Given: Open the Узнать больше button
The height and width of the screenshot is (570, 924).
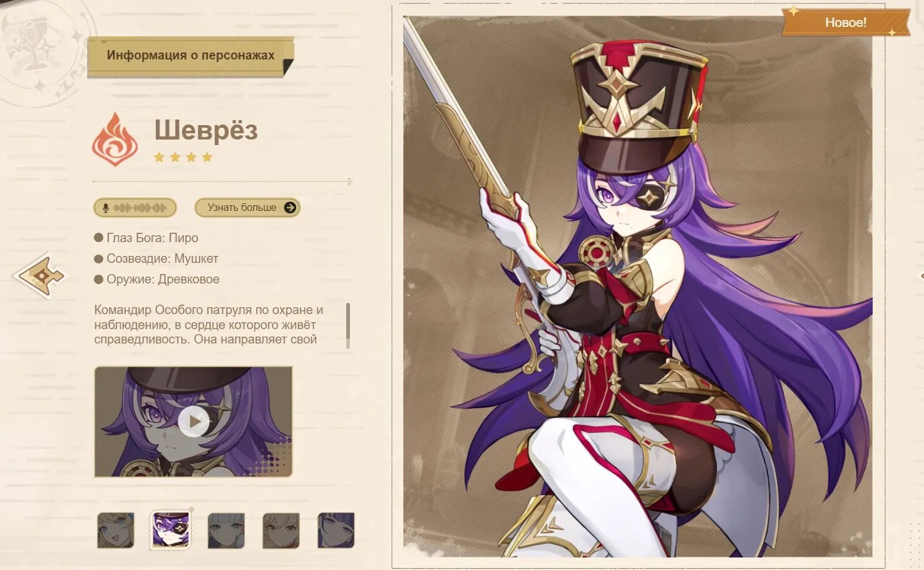Looking at the screenshot, I should tap(247, 208).
